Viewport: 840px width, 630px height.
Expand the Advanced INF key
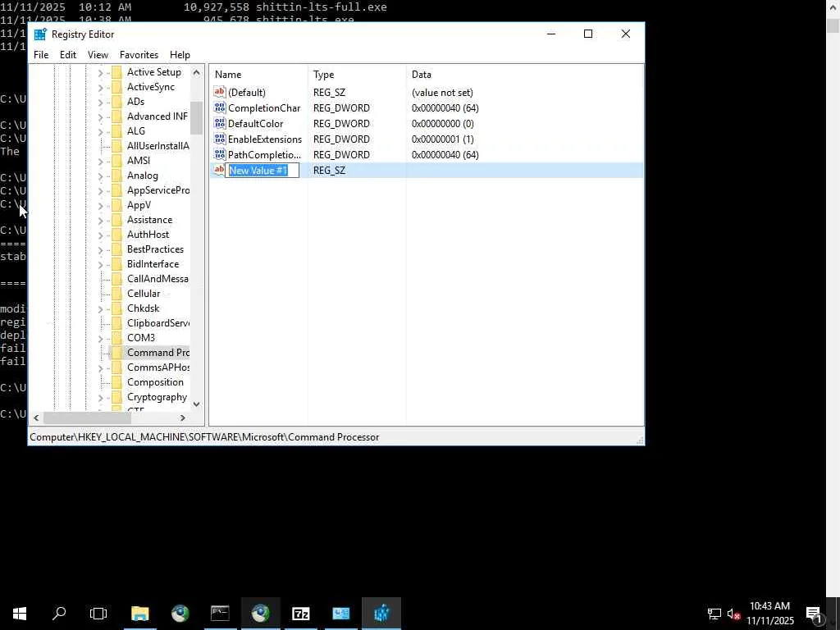[101, 116]
